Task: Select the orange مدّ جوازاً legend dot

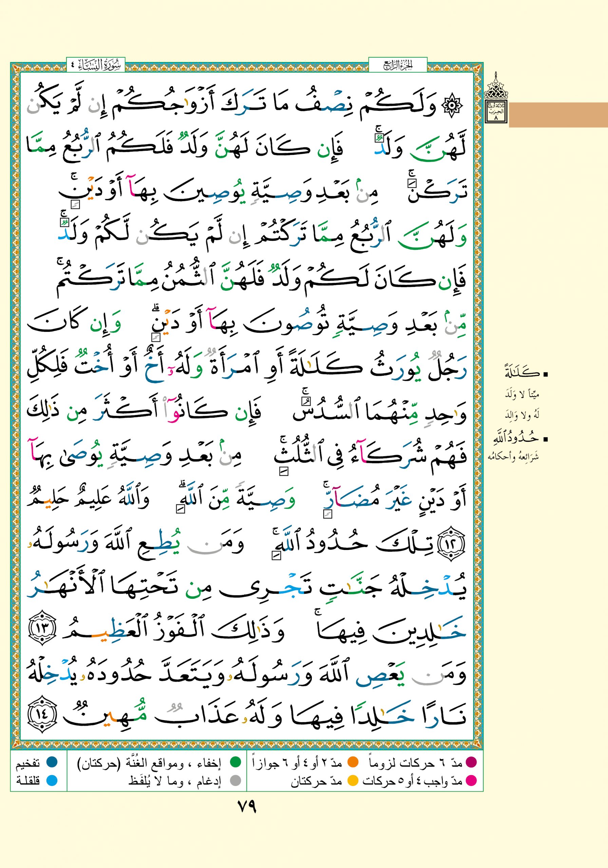Action: pos(353,762)
